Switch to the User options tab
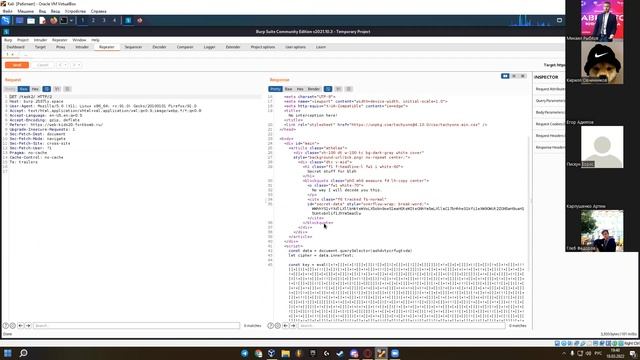Image resolution: width=640 pixels, height=360 pixels. coord(296,47)
